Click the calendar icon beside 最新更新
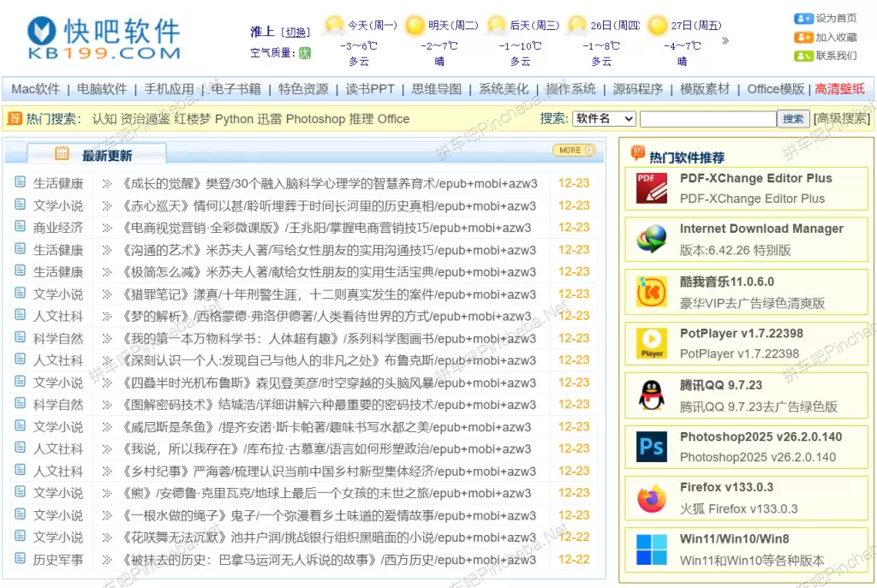Viewport: 877px width, 588px height. coord(62,153)
